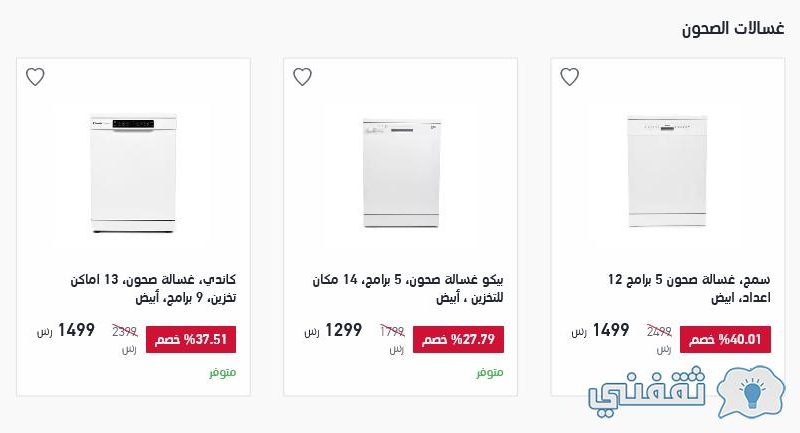Open the Beko dishwasher product image
This screenshot has width=800, height=433.
click(x=402, y=173)
